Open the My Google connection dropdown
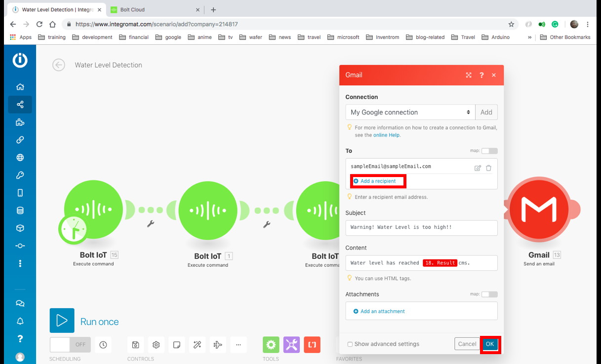Viewport: 601px width, 364px height. (x=410, y=112)
